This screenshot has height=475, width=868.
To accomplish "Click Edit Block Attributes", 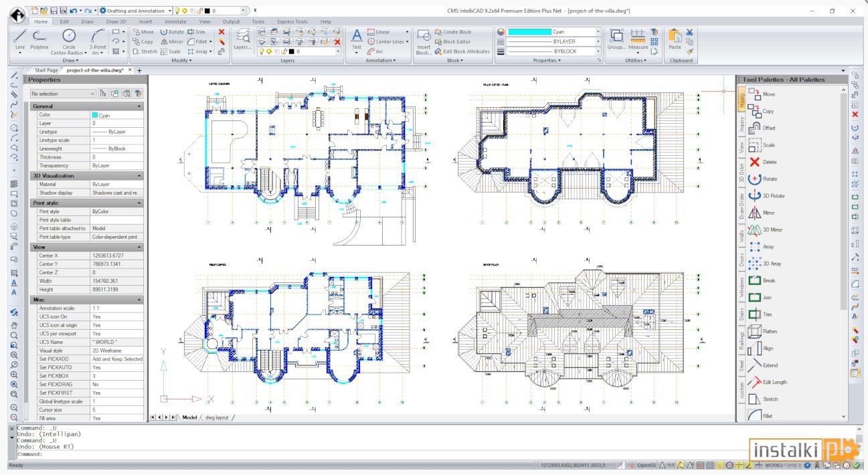I will click(462, 51).
